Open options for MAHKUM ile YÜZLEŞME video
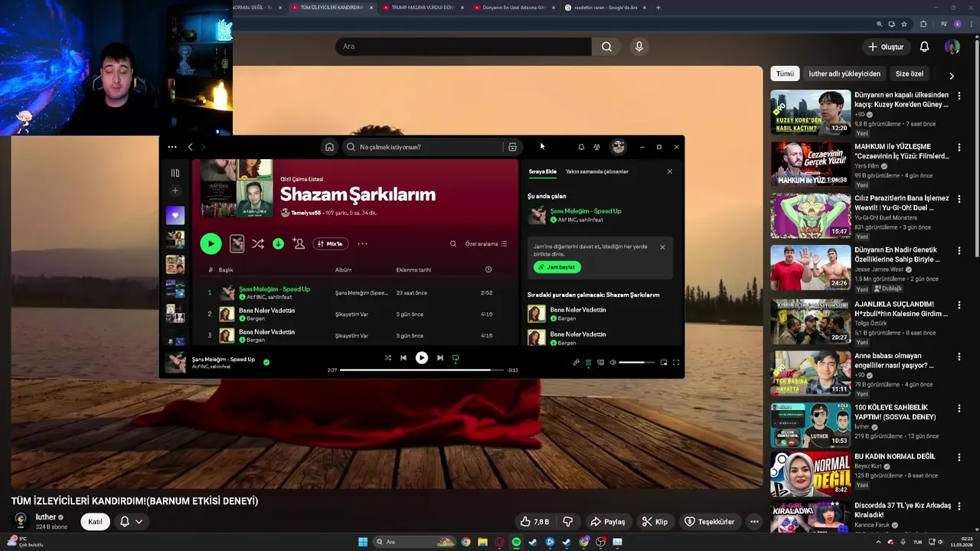The width and height of the screenshot is (980, 551). coord(959,147)
